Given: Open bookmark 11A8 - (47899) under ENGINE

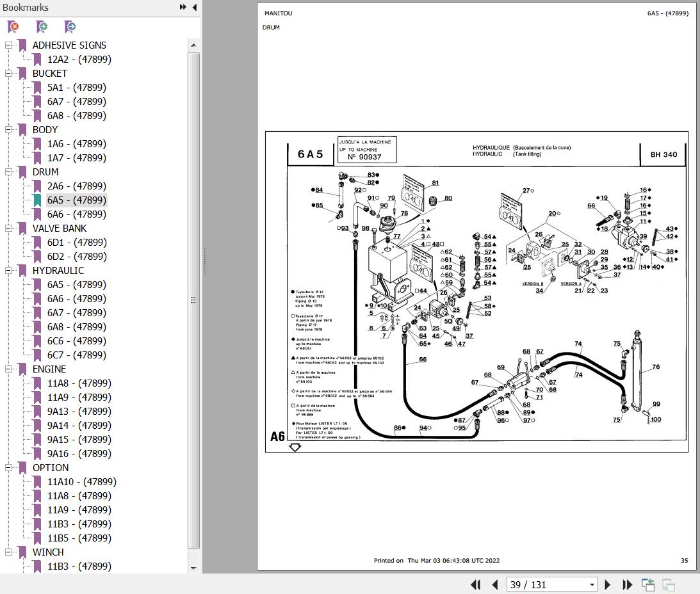Looking at the screenshot, I should pyautogui.click(x=79, y=383).
